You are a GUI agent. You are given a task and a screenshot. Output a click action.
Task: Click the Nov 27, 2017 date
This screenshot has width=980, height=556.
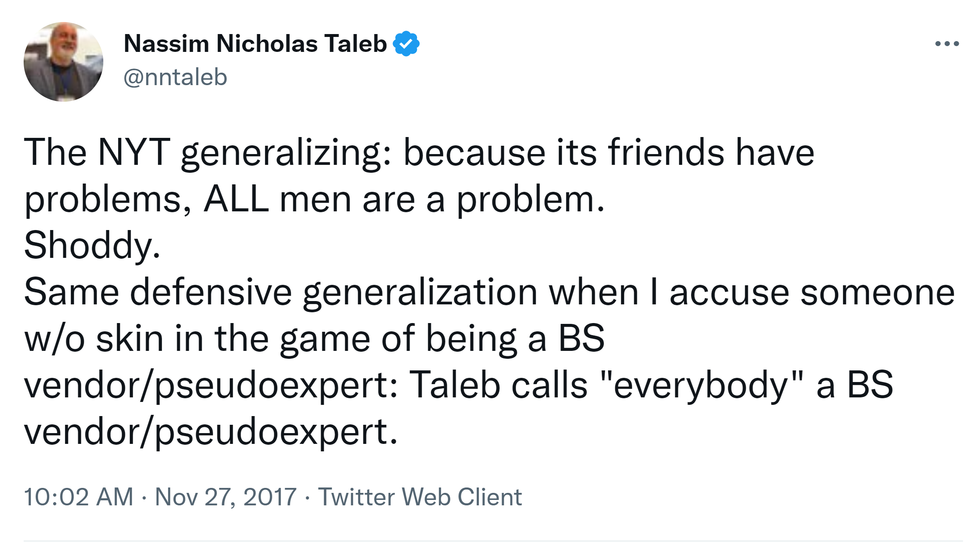click(226, 497)
